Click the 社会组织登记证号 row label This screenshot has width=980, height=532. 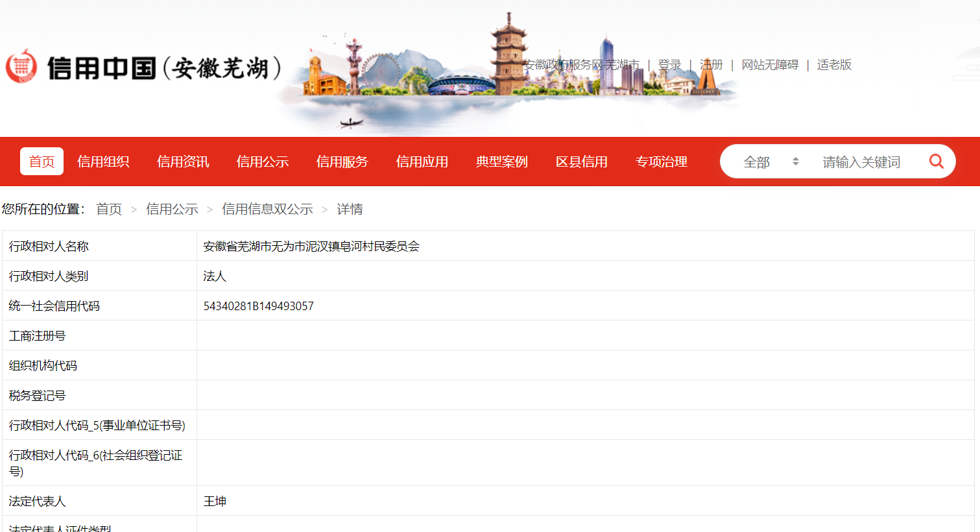click(95, 463)
